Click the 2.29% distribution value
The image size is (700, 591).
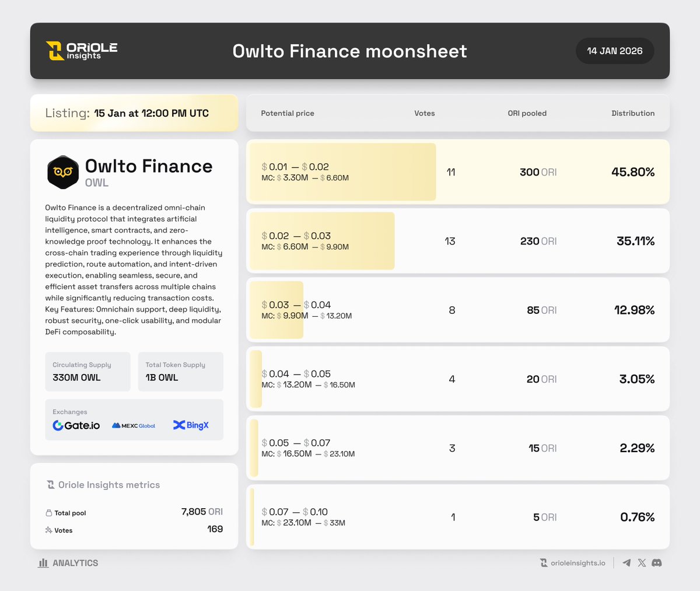pyautogui.click(x=637, y=448)
